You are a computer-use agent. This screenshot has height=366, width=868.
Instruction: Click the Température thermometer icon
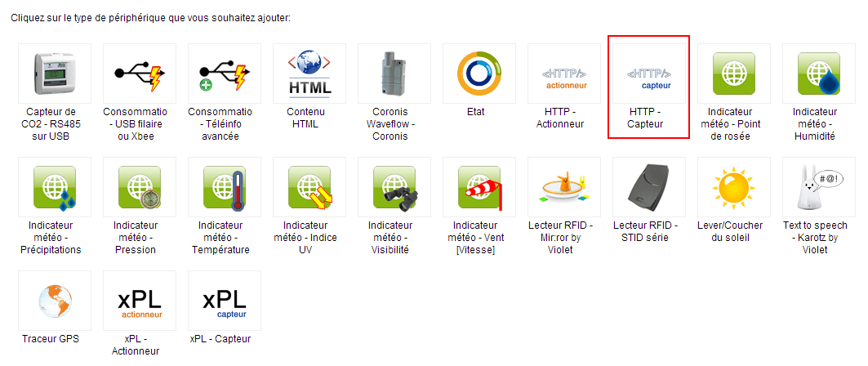click(225, 187)
